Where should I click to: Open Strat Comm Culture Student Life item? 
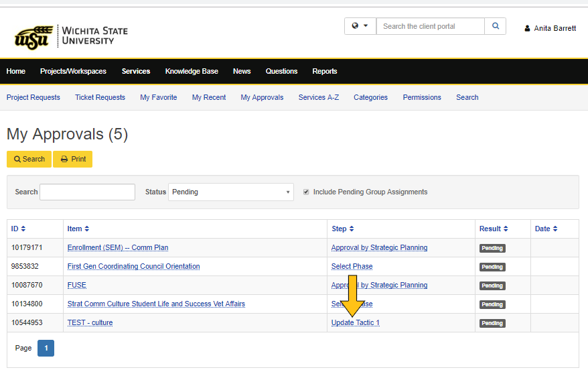click(x=156, y=304)
